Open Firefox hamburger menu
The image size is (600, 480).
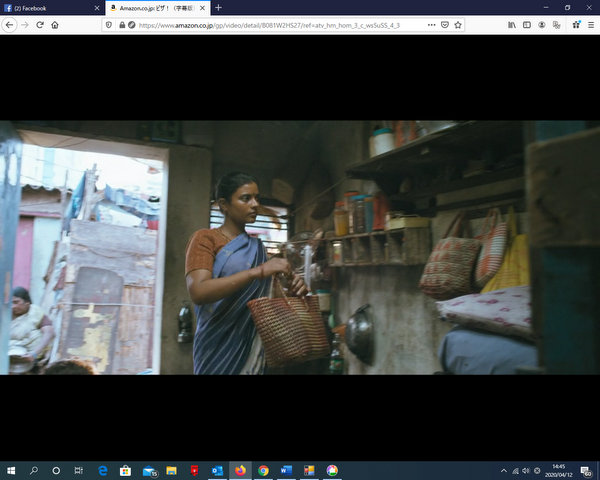pyautogui.click(x=591, y=25)
